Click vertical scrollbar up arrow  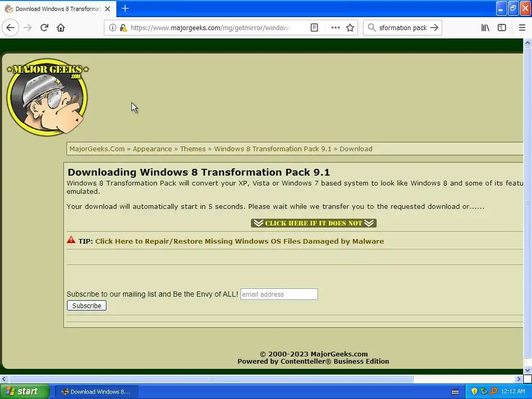(527, 43)
